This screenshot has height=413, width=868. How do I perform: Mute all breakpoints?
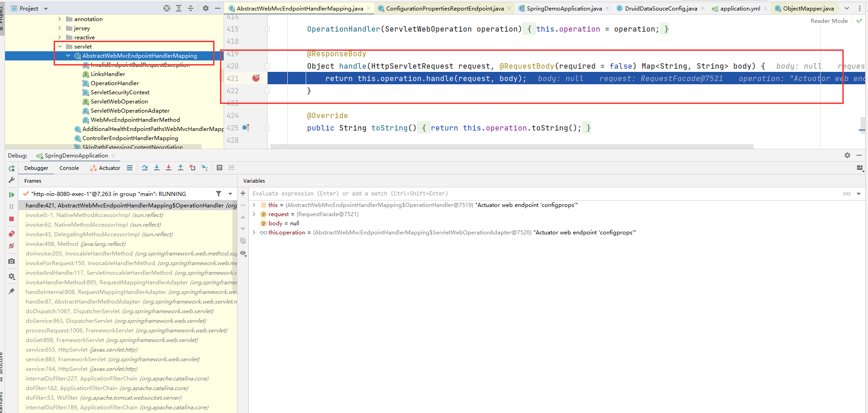11,246
